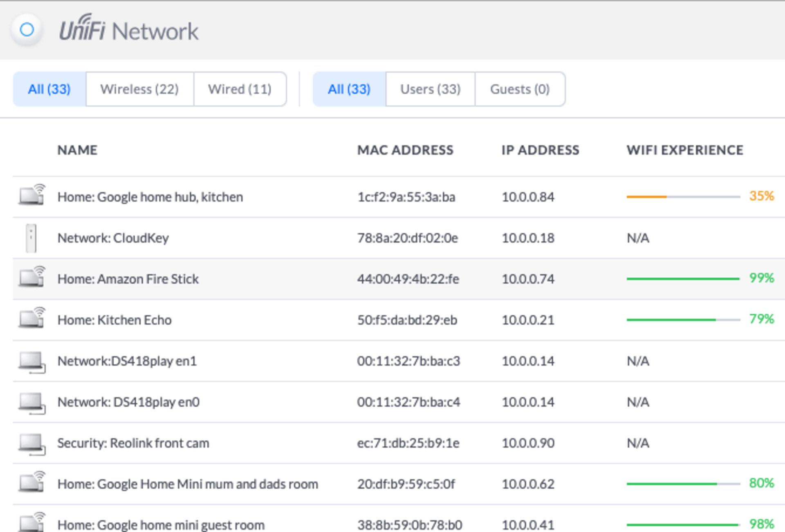Sort by the NAME column header
The width and height of the screenshot is (785, 532).
coord(77,150)
